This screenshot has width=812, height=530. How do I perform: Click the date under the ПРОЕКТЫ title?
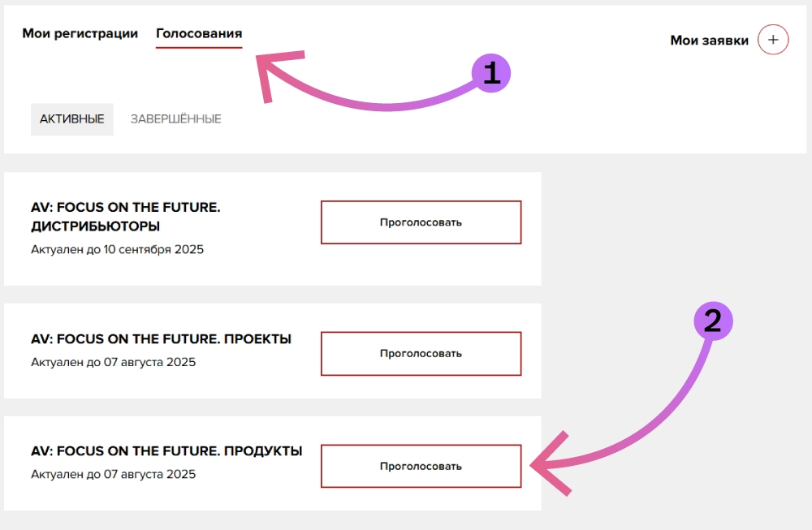pyautogui.click(x=113, y=362)
